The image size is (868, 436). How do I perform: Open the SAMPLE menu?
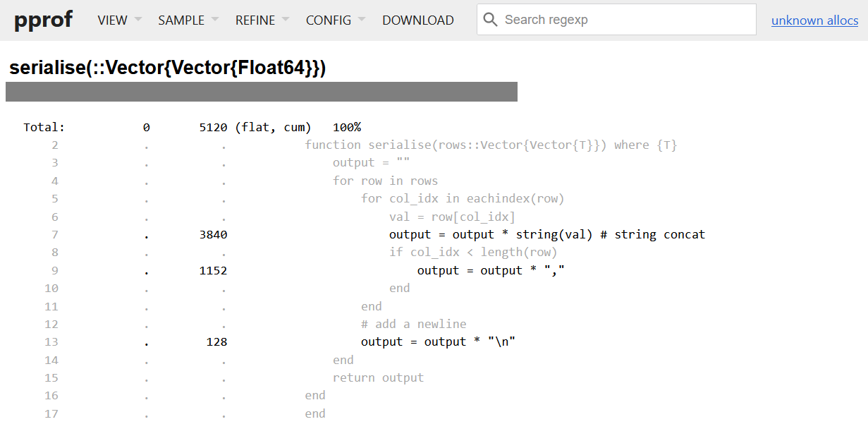click(x=181, y=20)
